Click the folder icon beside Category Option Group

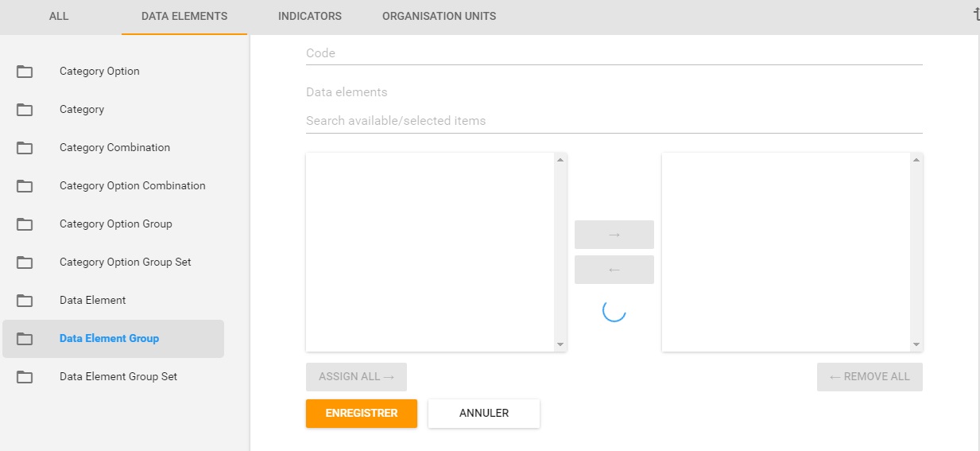[25, 224]
